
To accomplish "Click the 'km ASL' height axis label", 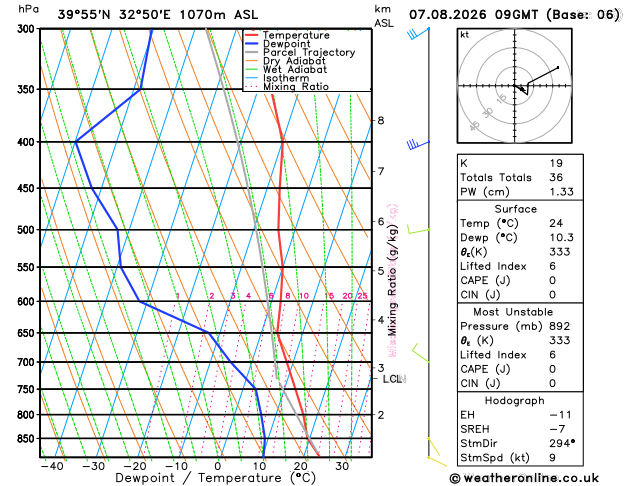I will [x=383, y=16].
